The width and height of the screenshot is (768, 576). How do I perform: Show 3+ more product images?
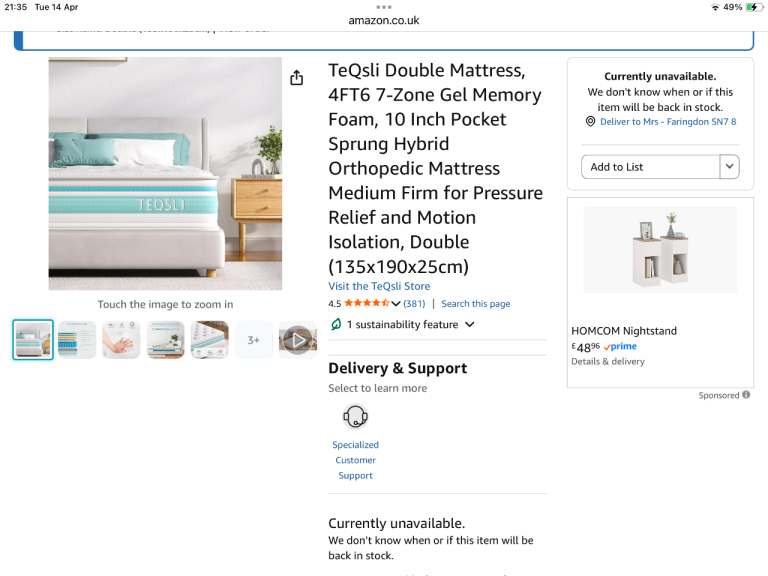(254, 340)
